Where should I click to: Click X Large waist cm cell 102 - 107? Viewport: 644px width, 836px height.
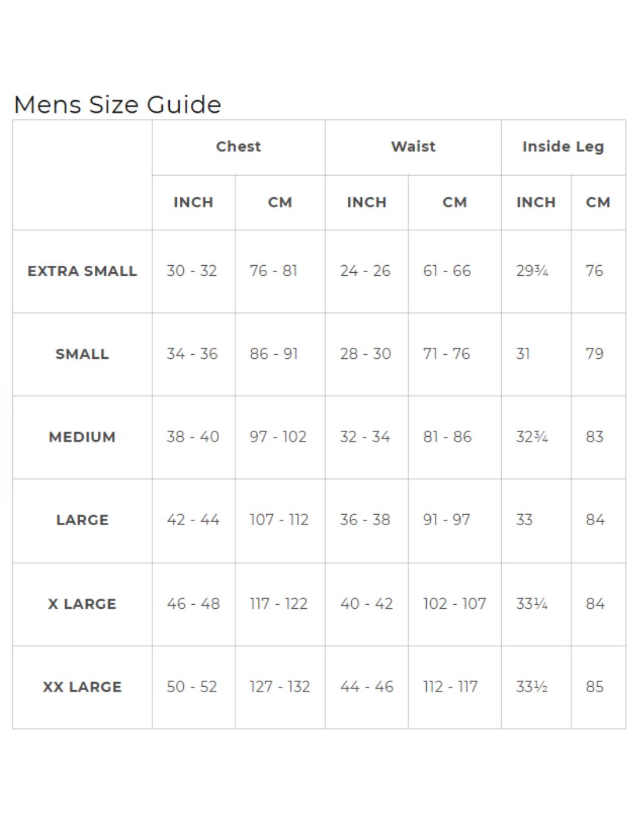[x=454, y=604]
